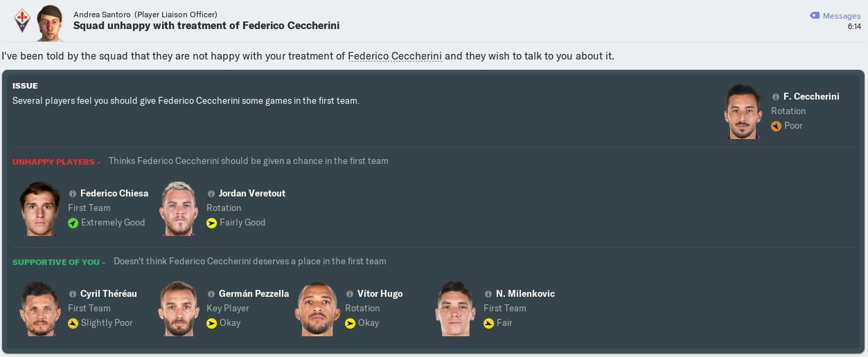Click Andrea Santoro's staff portrait
The image size is (868, 357).
click(x=50, y=21)
